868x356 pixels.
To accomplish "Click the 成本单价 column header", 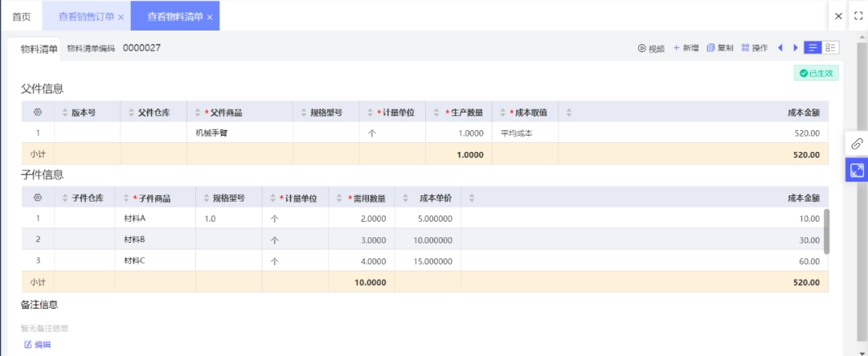I will pos(436,198).
